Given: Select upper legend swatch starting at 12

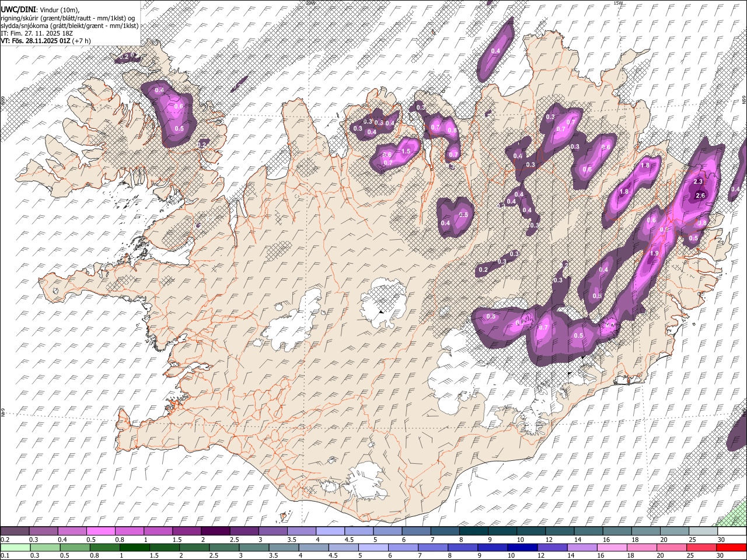Looking at the screenshot, I should [x=559, y=531].
